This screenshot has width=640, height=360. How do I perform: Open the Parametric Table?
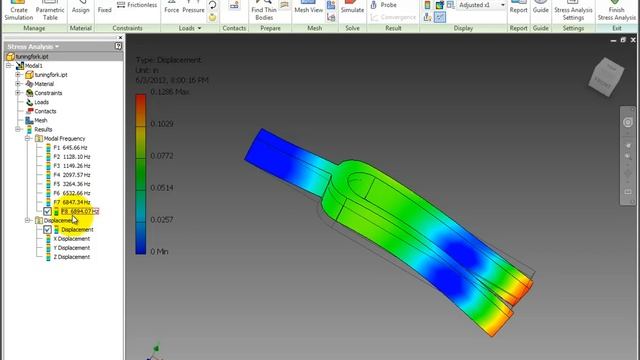pyautogui.click(x=50, y=10)
